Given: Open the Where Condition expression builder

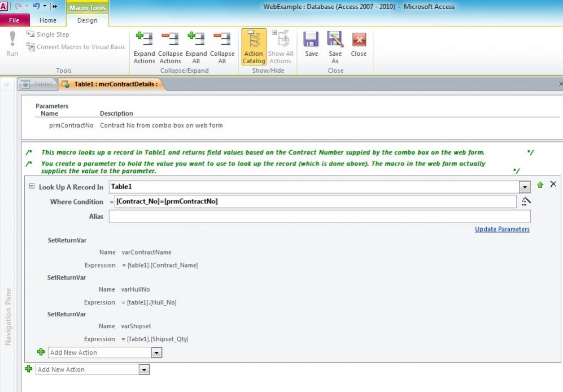Looking at the screenshot, I should pyautogui.click(x=526, y=201).
